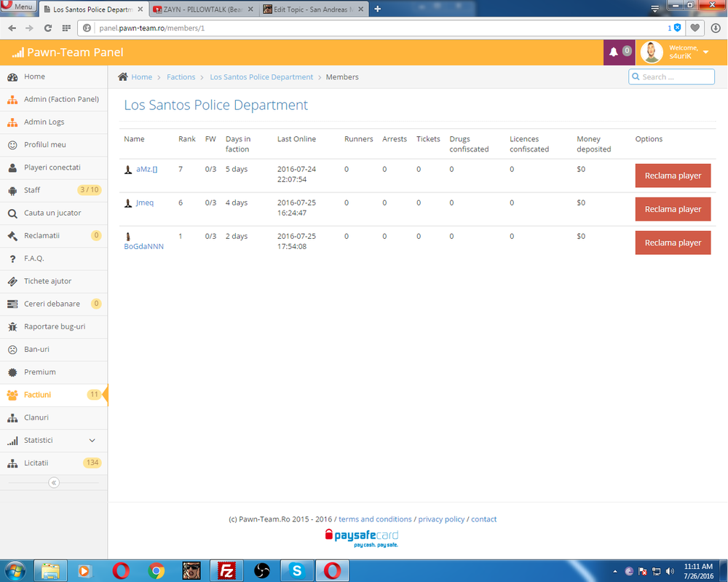
Task: Open Jmeq player profile link
Action: [x=144, y=202]
